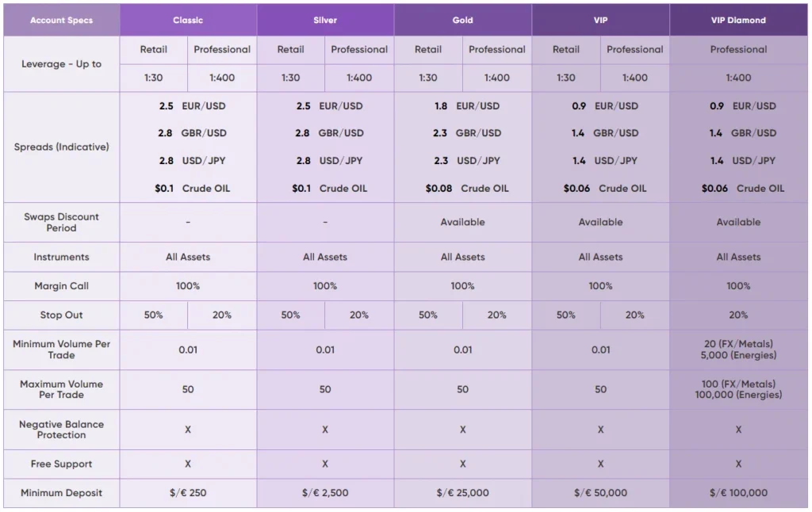This screenshot has width=812, height=512.
Task: Choose the VIP Diamond column header
Action: (738, 20)
